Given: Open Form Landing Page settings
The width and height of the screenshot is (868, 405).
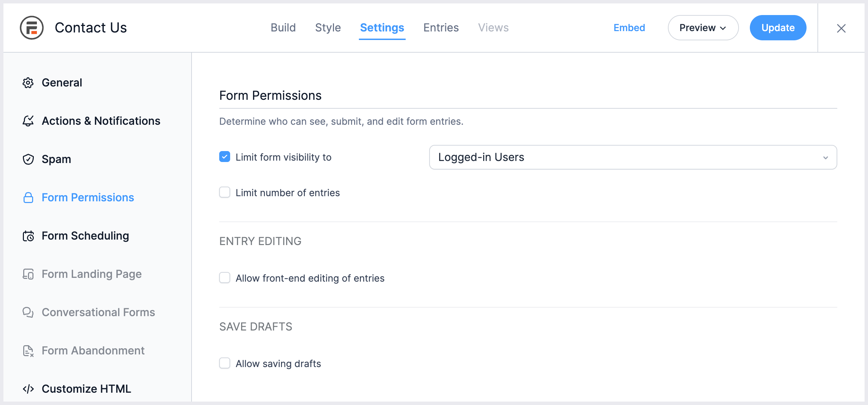Looking at the screenshot, I should pos(92,274).
